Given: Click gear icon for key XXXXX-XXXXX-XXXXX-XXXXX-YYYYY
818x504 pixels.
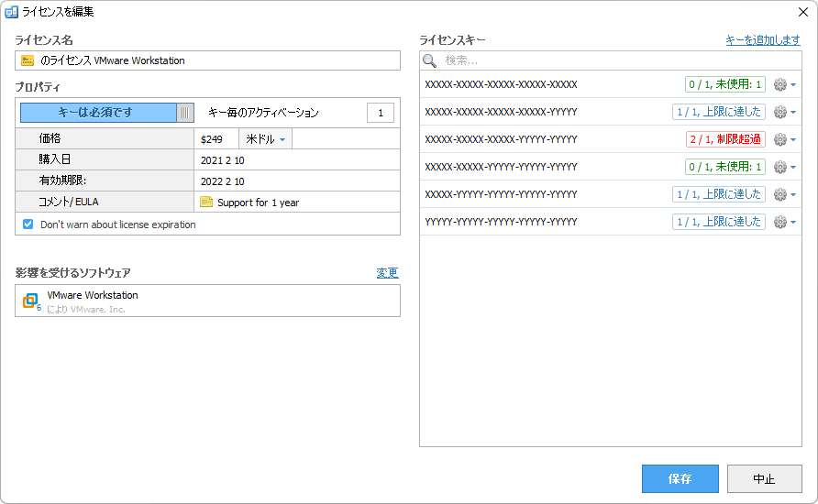Looking at the screenshot, I should pos(780,112).
